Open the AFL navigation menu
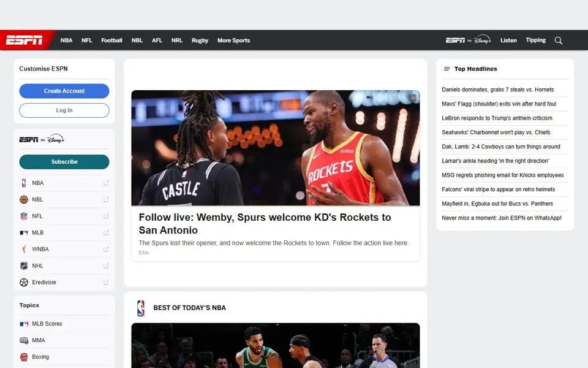 coord(157,40)
